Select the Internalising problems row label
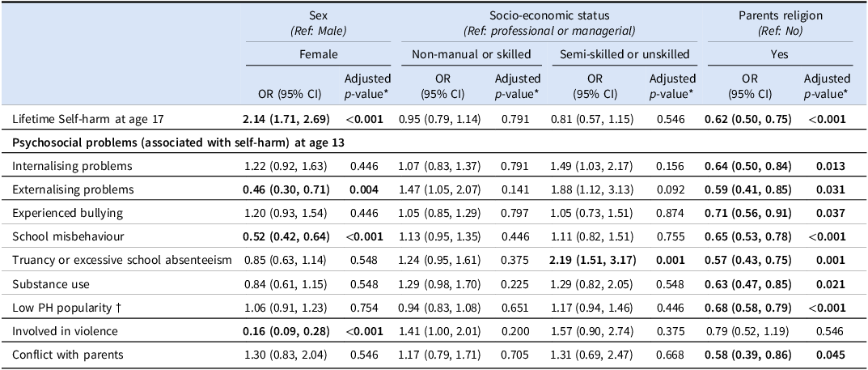 coord(72,166)
